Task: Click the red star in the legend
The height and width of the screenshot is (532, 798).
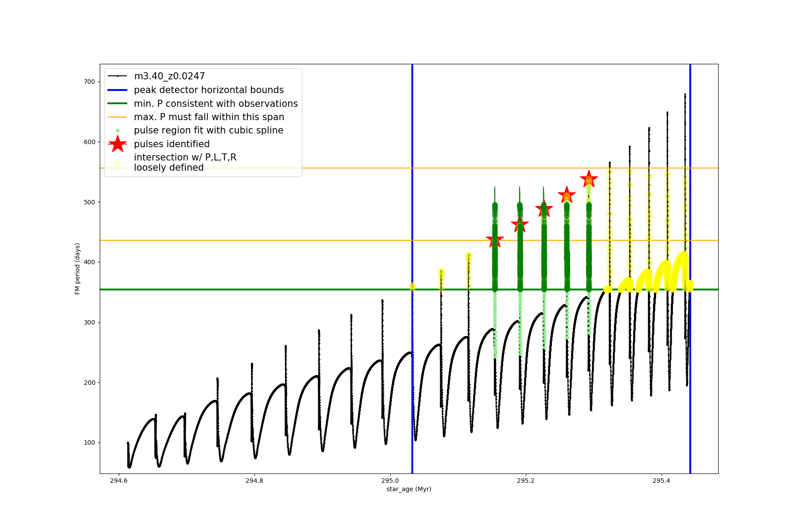Action: click(x=117, y=144)
